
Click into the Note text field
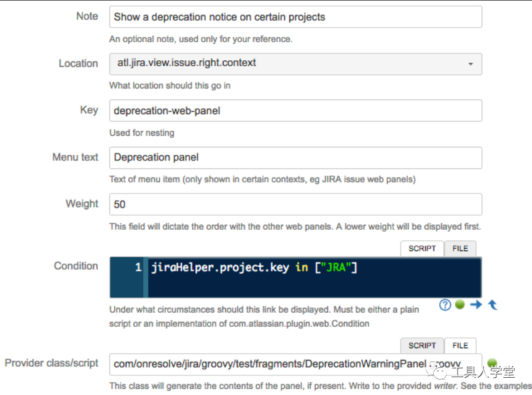point(295,17)
